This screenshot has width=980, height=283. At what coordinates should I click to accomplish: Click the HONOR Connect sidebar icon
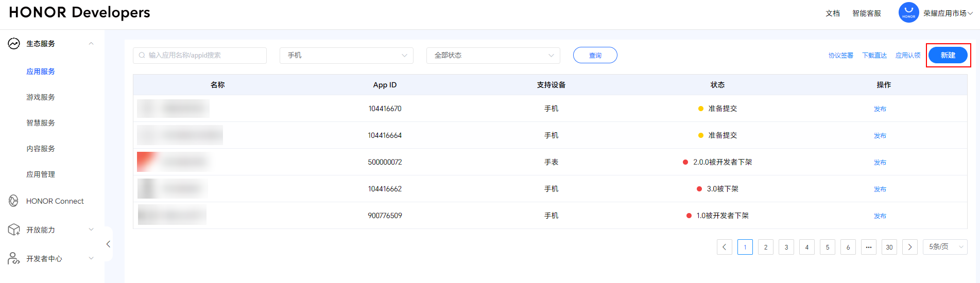click(x=14, y=201)
